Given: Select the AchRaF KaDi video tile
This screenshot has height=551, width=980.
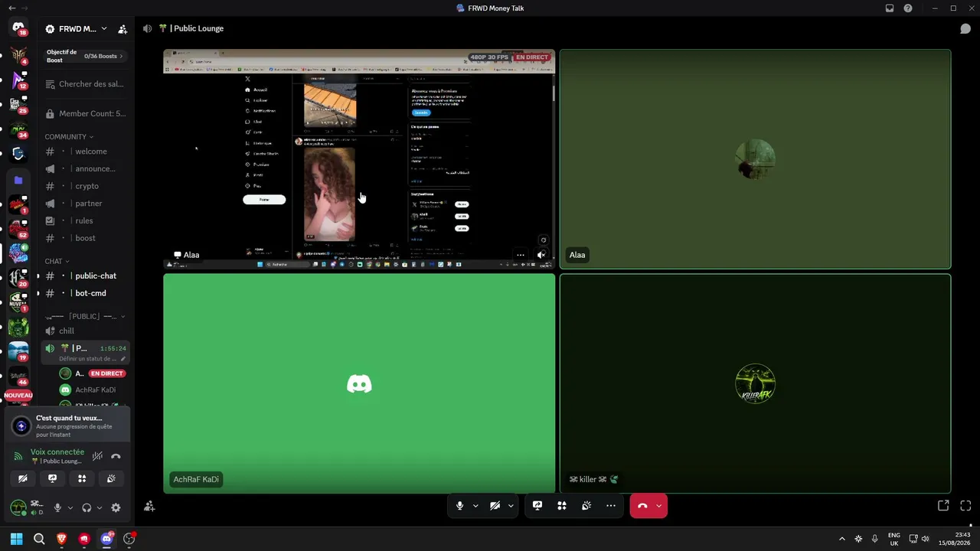Looking at the screenshot, I should click(x=359, y=383).
